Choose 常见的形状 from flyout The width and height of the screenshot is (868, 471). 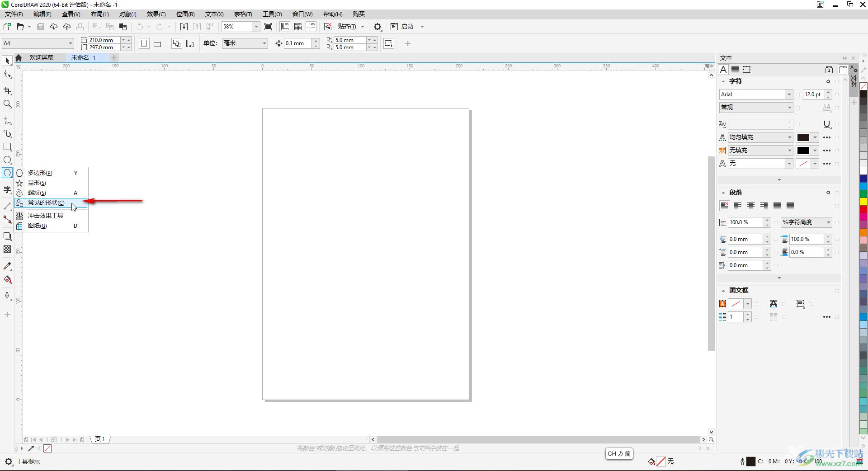[x=51, y=203]
